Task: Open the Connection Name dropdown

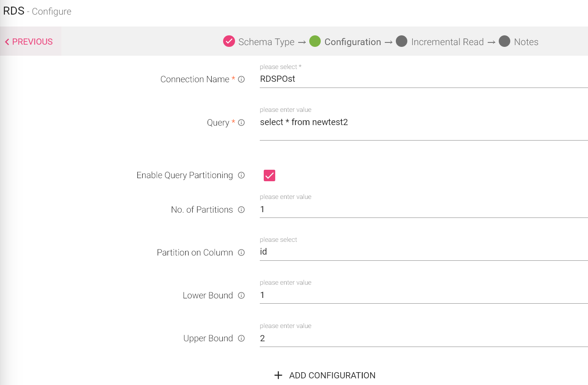Action: point(423,80)
